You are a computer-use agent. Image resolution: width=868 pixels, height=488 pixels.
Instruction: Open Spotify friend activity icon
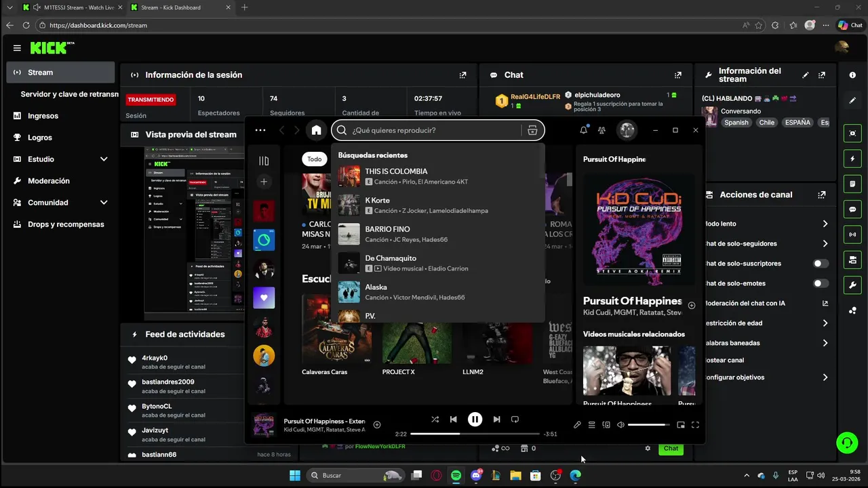601,130
